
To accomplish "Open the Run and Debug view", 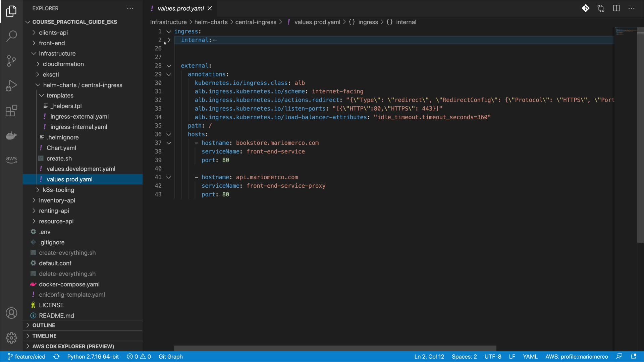I will coord(11,85).
